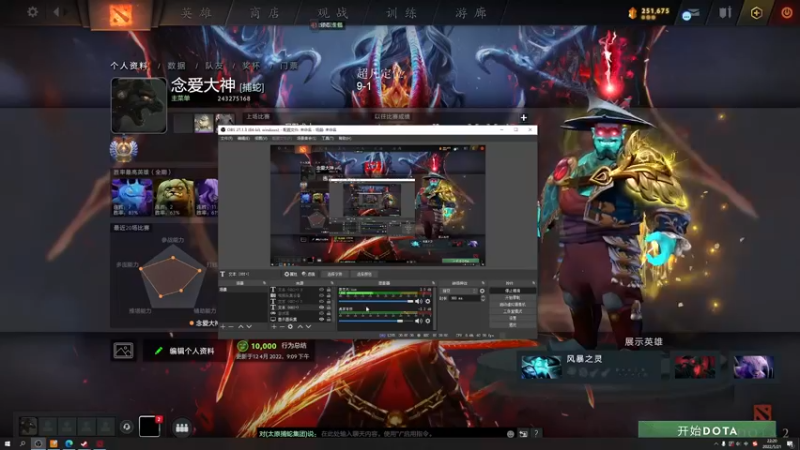Toggle visibility eye of fifth OBS source
The image size is (800, 450).
(321, 313)
